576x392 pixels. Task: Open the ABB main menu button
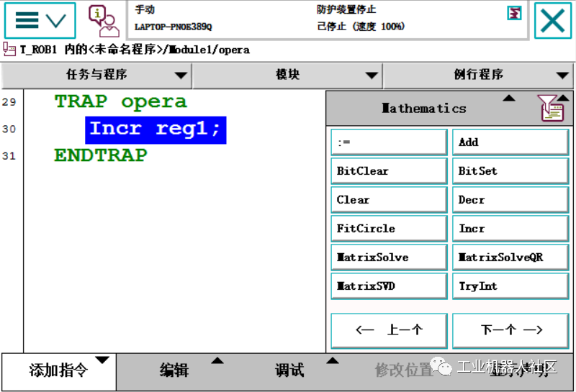click(40, 20)
